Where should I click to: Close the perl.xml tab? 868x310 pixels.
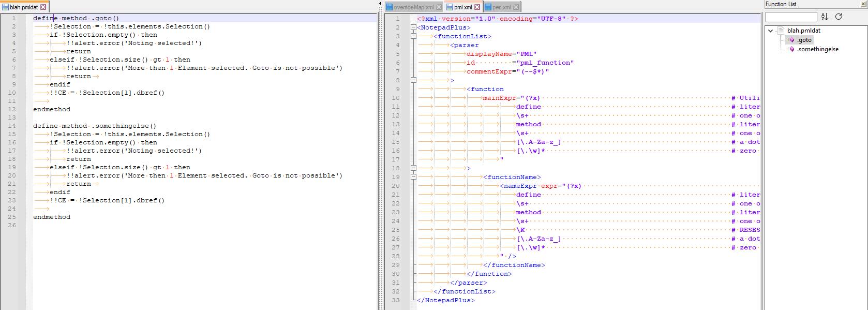516,7
